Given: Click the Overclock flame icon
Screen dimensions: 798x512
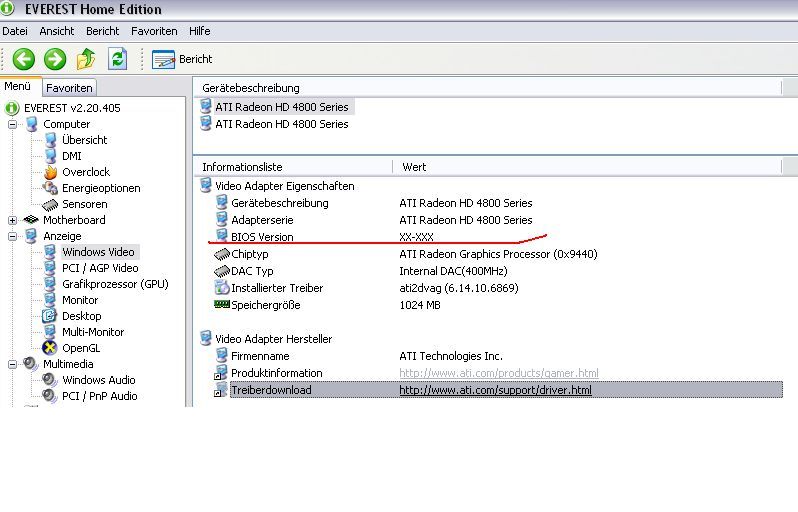Looking at the screenshot, I should [50, 172].
